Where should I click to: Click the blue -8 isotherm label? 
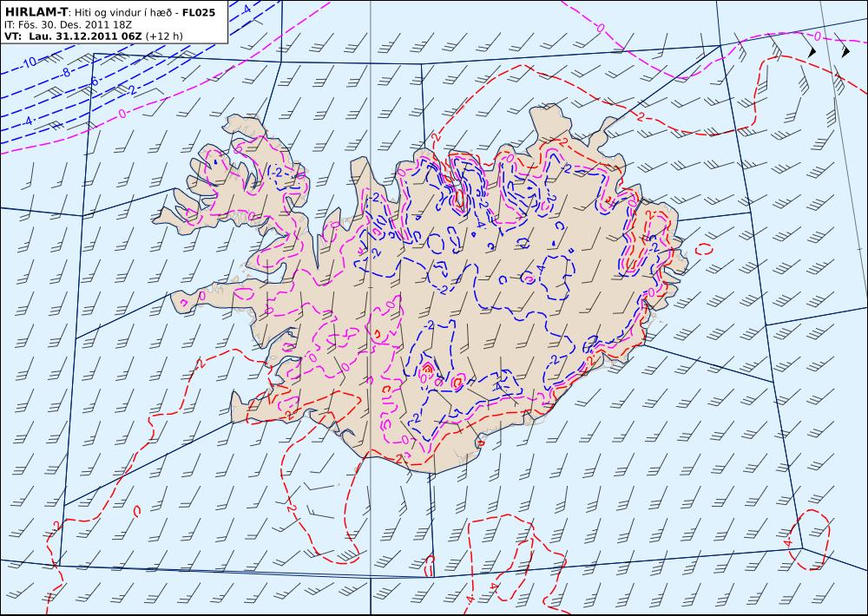[65, 72]
